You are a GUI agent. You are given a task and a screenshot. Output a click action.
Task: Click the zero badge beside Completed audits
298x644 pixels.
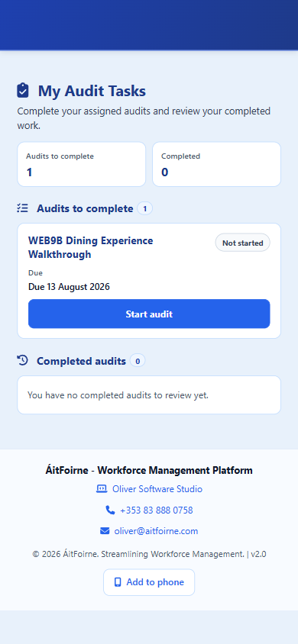(x=138, y=361)
